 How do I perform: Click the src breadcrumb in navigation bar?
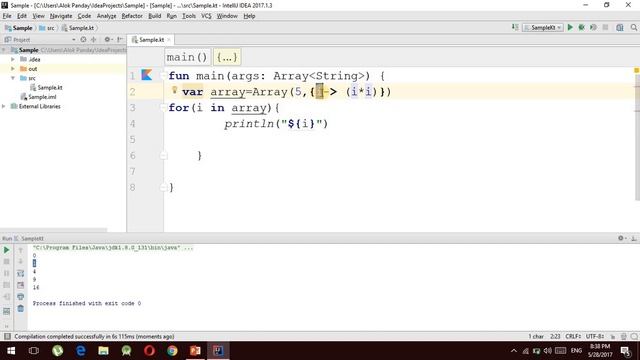click(x=47, y=28)
